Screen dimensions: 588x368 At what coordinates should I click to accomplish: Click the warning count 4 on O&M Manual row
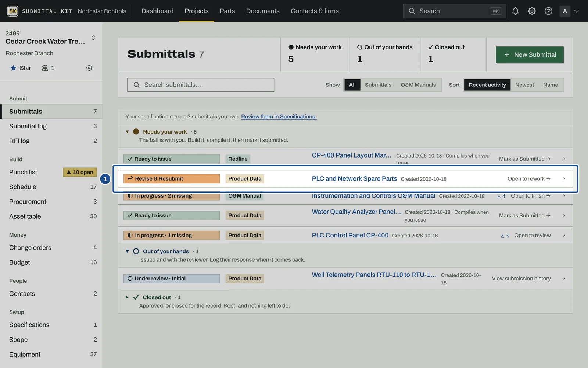coord(501,196)
